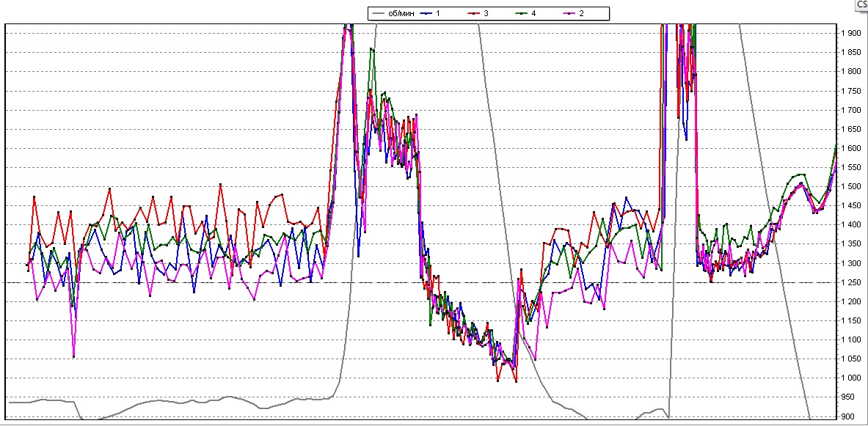Click the '1 650' axis value
The width and height of the screenshot is (868, 426).
(850, 129)
